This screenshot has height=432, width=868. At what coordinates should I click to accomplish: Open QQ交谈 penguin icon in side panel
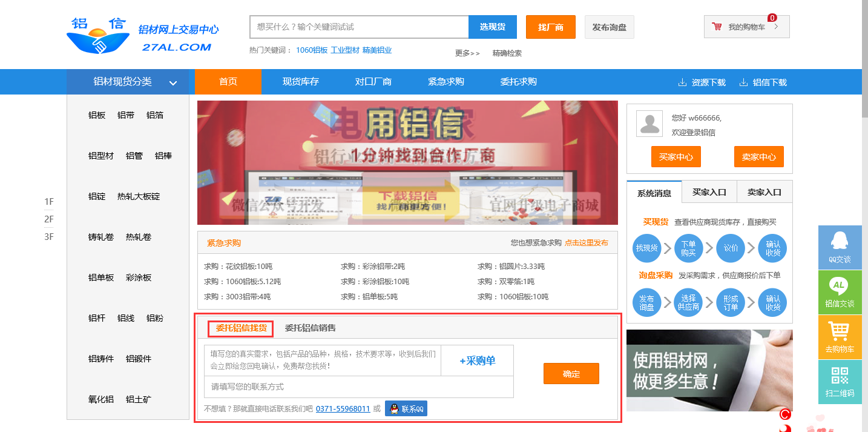pyautogui.click(x=839, y=241)
